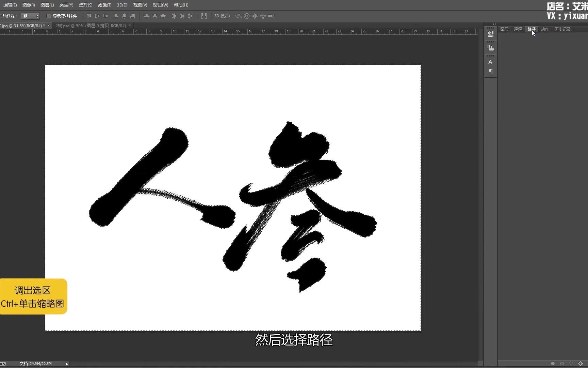Click the Stroke path with brush icon
Screen dimensions: 588x368
tap(562, 364)
